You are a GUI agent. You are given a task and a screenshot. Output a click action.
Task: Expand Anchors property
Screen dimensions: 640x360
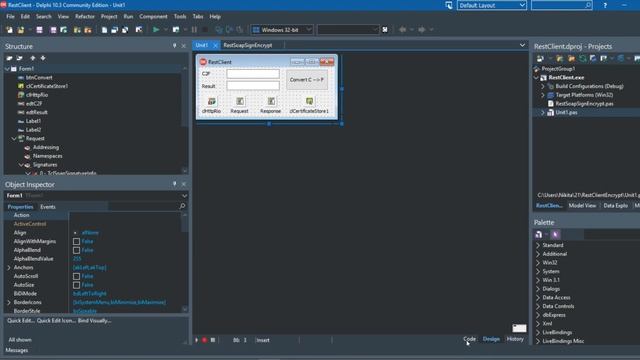click(9, 268)
